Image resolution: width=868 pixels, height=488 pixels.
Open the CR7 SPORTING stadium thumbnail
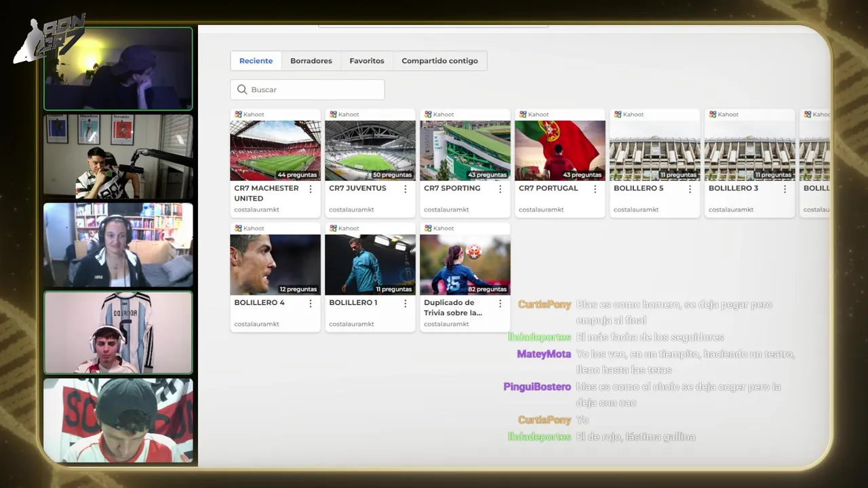coord(465,150)
